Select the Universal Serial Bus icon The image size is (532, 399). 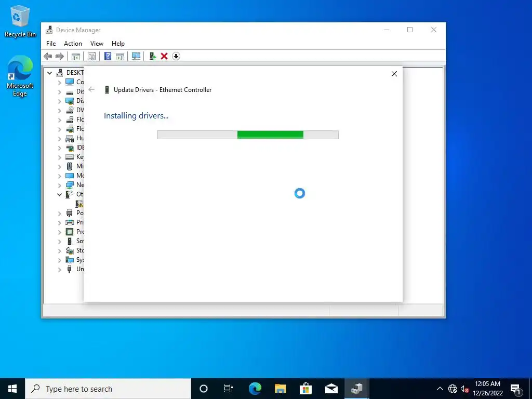point(70,269)
